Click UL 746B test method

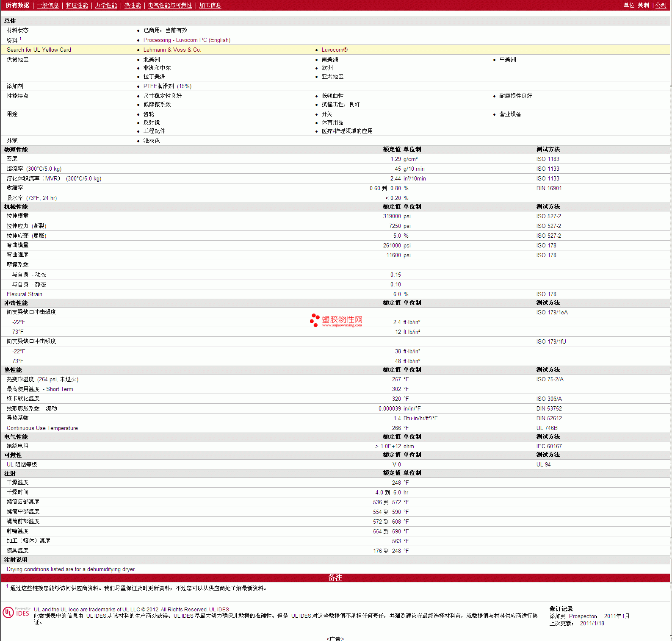tap(547, 428)
